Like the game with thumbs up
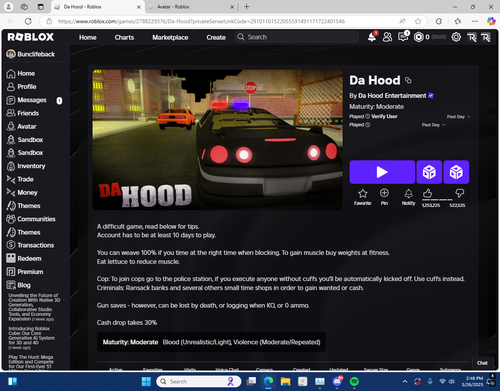Image resolution: width=500 pixels, height=391 pixels. click(428, 193)
